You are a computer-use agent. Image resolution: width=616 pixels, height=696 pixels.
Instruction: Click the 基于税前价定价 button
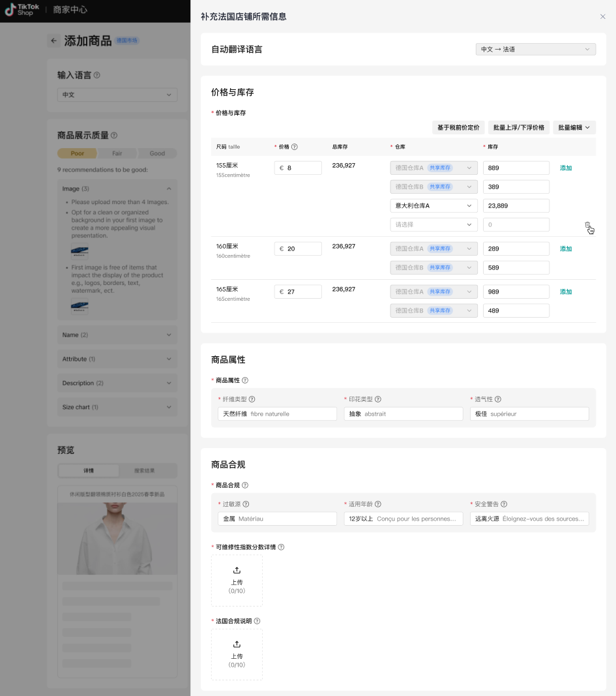(x=458, y=128)
